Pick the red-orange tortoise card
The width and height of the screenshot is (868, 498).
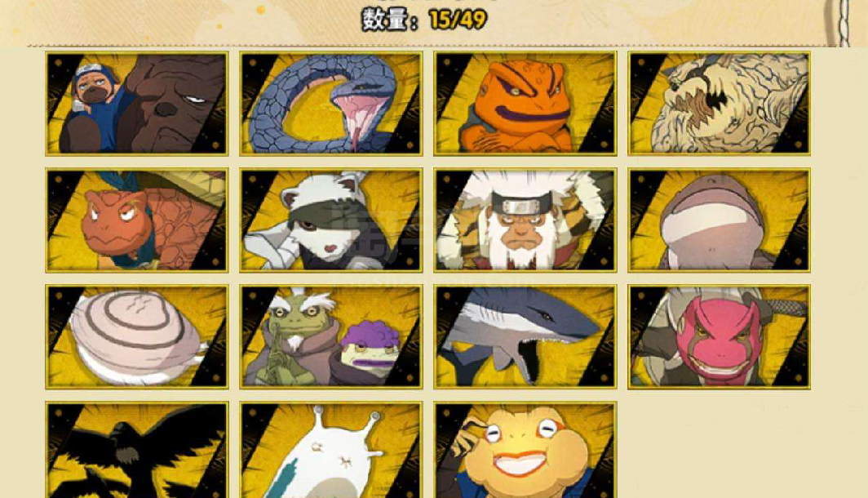[x=137, y=220]
